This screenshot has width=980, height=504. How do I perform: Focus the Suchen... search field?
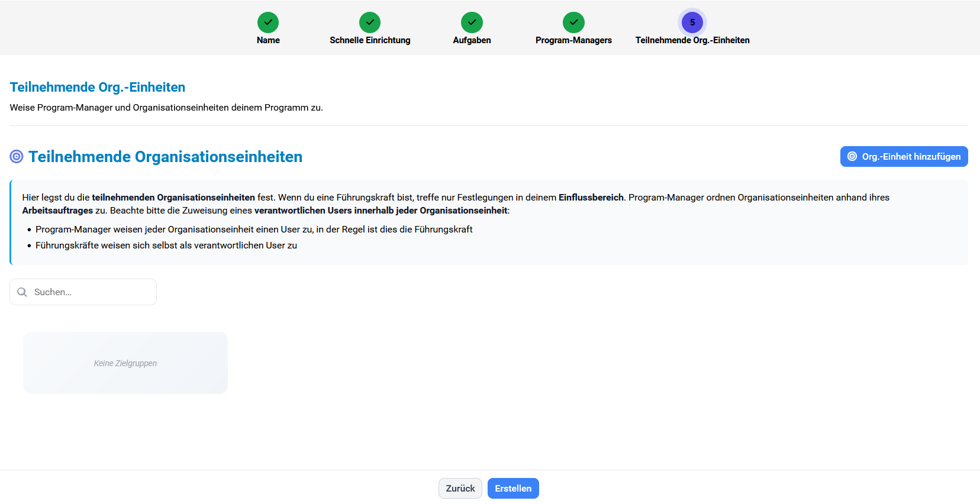92,292
